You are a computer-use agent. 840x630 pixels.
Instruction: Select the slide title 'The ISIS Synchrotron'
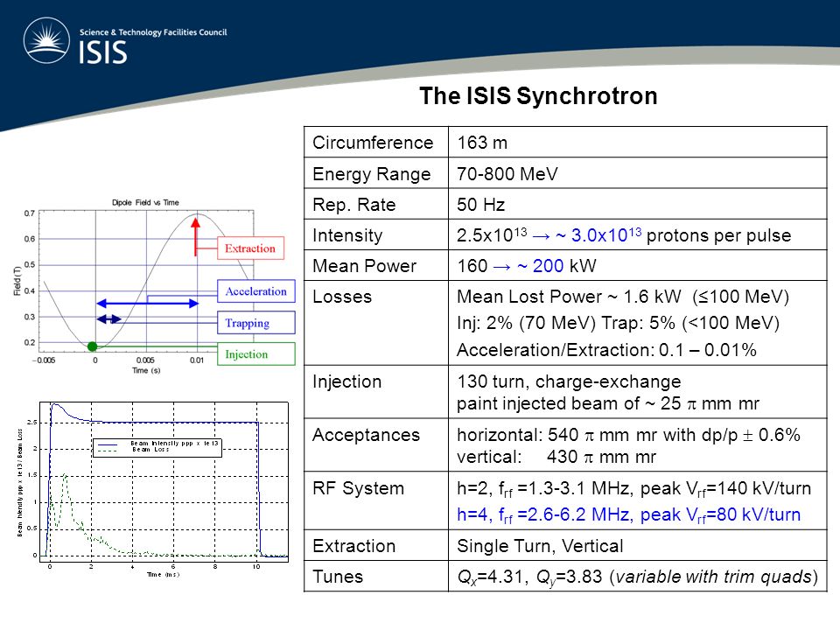pos(538,96)
